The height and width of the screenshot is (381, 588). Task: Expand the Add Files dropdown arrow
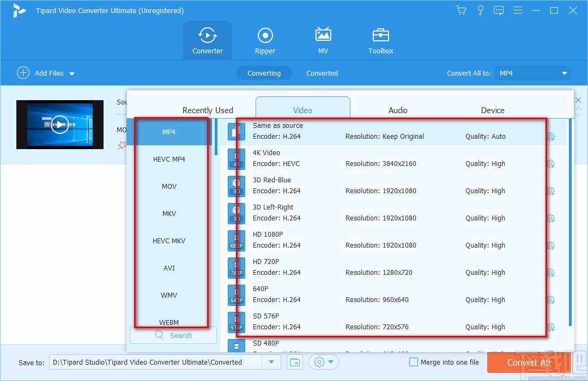coord(72,73)
